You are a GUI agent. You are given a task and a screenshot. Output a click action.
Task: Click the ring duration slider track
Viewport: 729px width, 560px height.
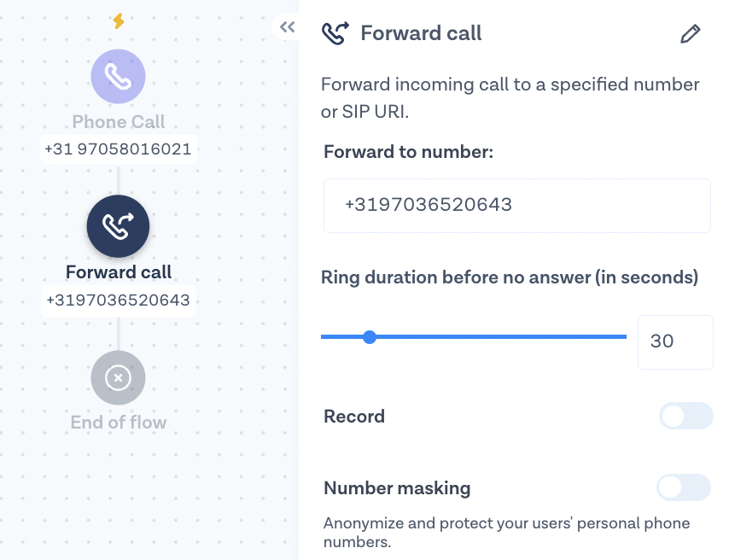coord(512,337)
